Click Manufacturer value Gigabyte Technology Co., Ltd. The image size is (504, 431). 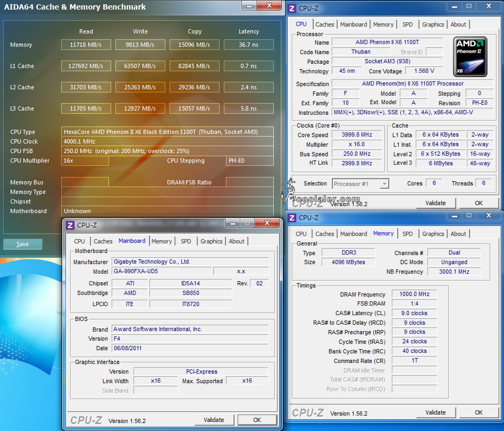190,261
